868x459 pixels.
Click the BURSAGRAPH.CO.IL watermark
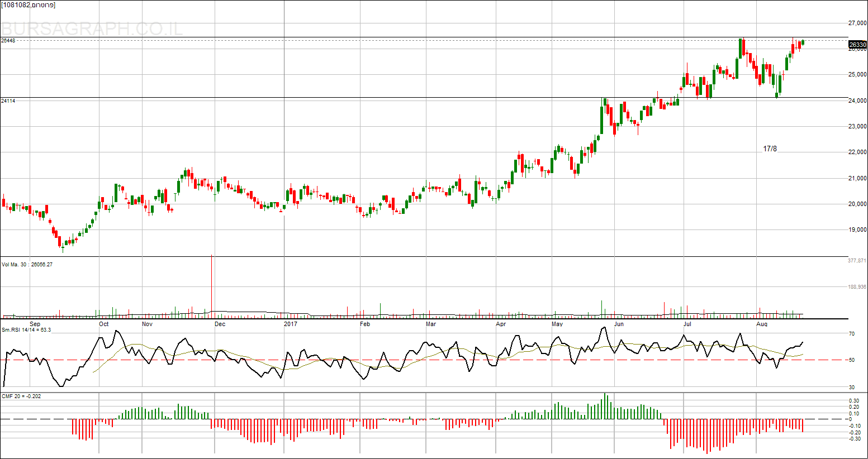(x=92, y=28)
